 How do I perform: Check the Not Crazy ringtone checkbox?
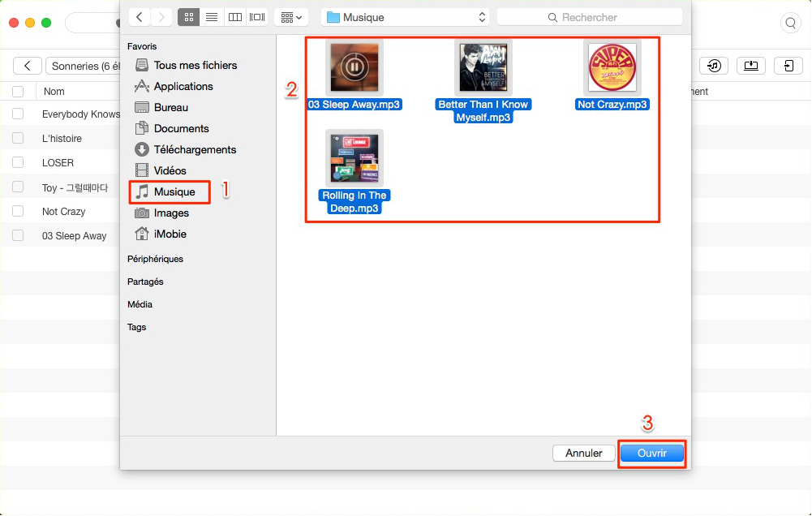point(18,212)
